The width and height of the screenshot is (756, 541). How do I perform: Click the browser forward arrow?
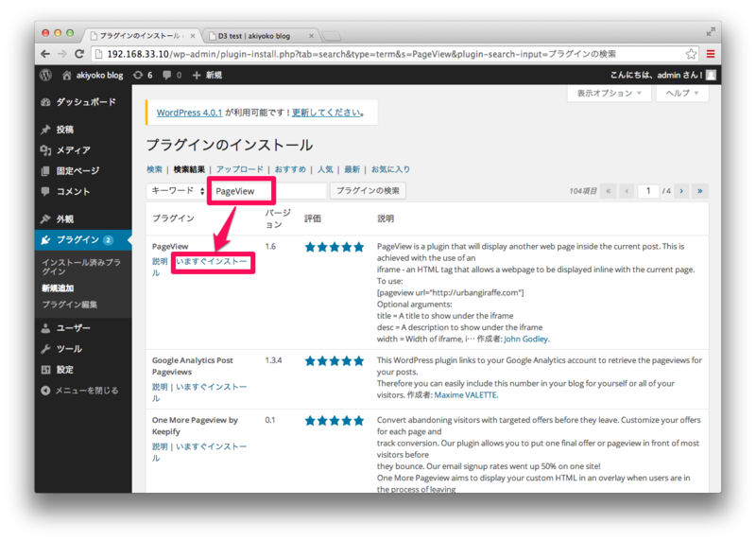(x=62, y=54)
